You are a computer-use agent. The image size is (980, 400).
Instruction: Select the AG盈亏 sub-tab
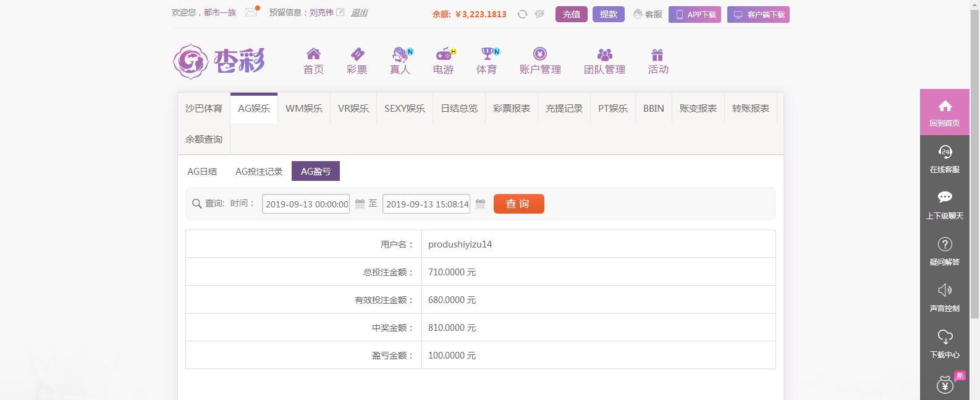point(316,171)
